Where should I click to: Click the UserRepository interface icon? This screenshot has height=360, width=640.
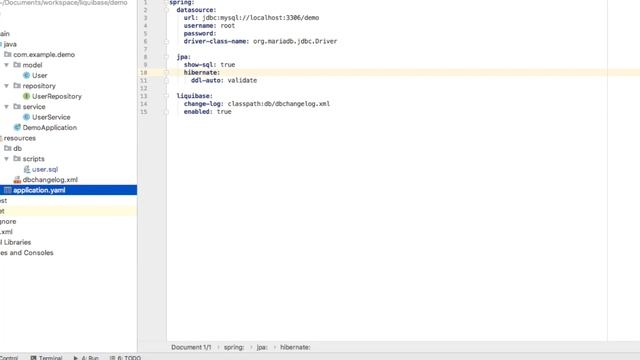(x=27, y=96)
